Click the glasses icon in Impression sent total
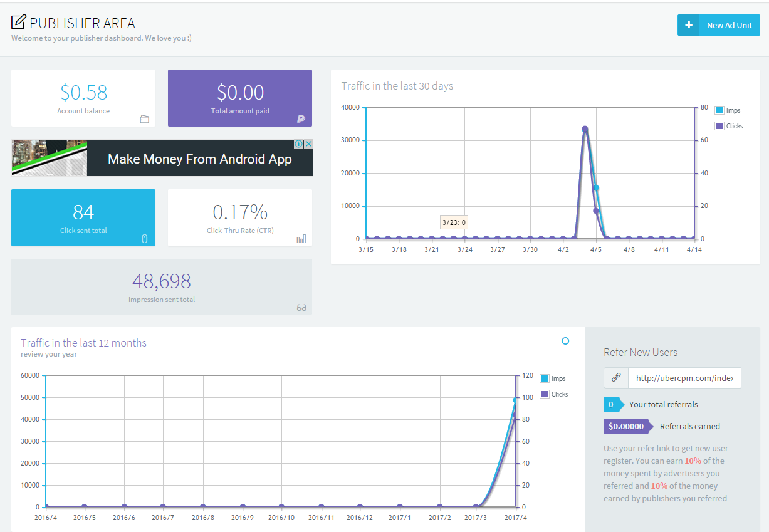 point(301,308)
